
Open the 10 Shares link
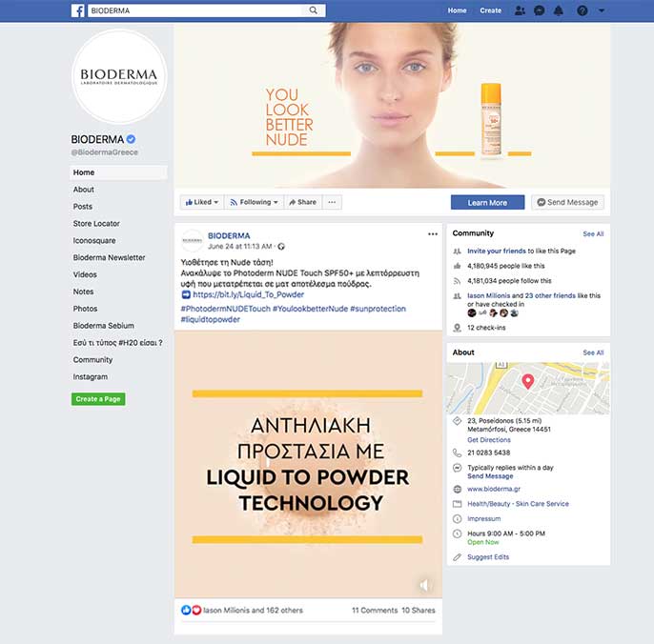419,611
